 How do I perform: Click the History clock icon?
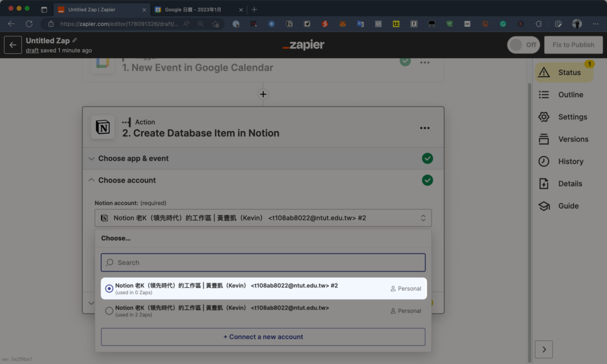(544, 161)
